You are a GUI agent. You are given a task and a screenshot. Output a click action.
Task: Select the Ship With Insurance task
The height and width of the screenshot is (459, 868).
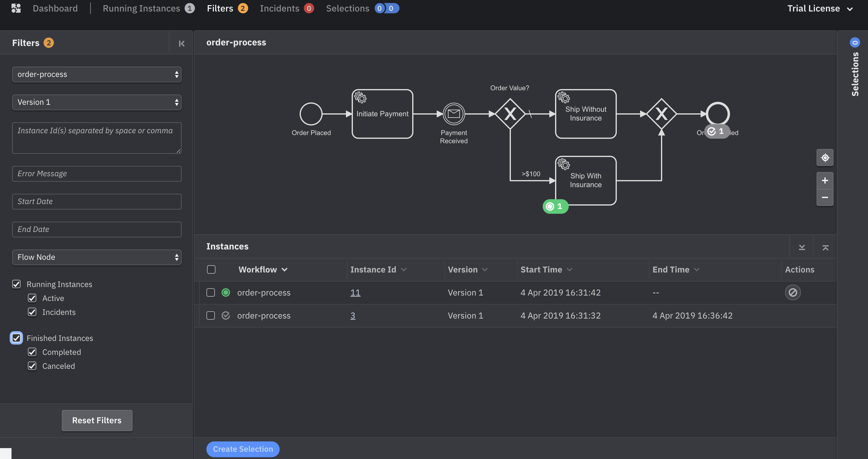point(586,180)
